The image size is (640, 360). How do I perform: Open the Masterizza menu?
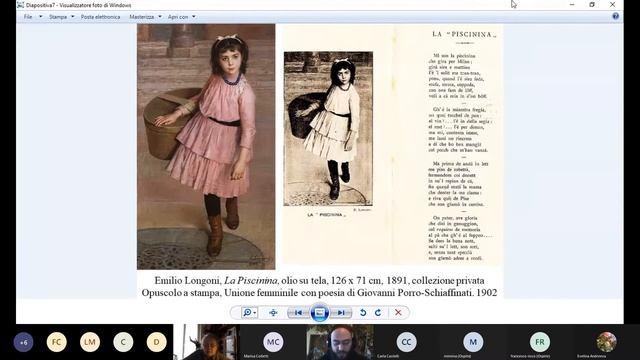142,17
